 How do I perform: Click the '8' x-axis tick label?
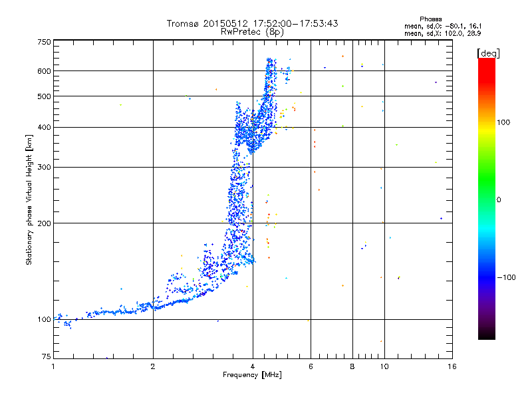tap(352, 366)
